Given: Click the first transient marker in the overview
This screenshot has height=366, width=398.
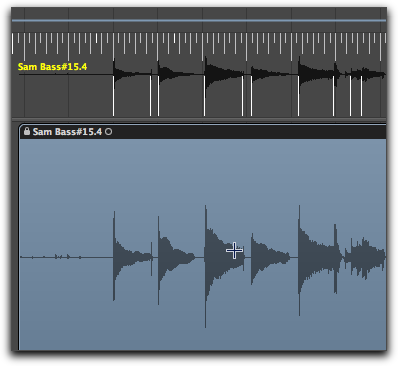Looking at the screenshot, I should pos(113,96).
